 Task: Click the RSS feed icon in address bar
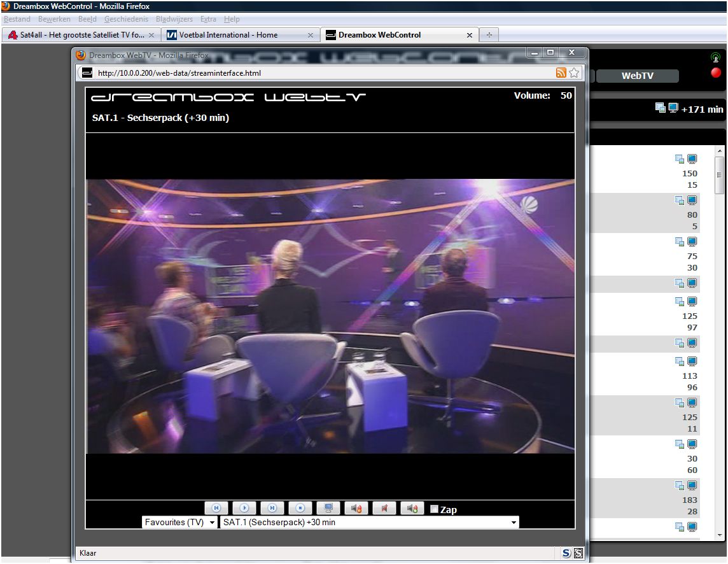point(561,73)
